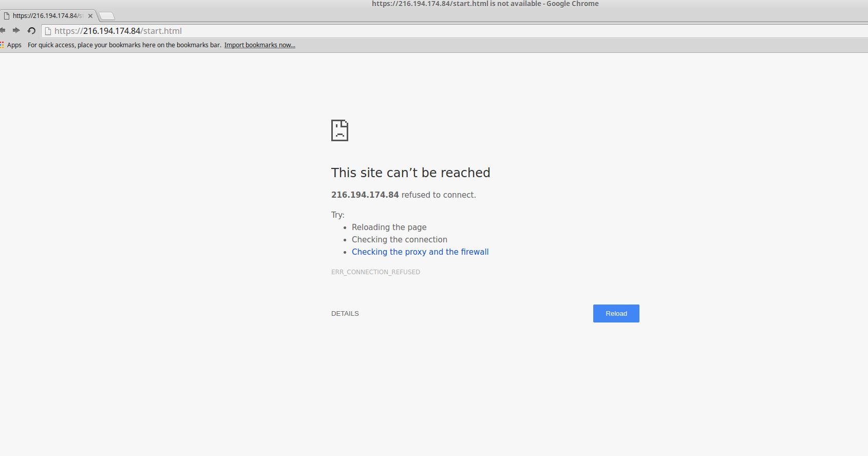Click the Checking the connection suggestion
868x456 pixels.
click(399, 239)
